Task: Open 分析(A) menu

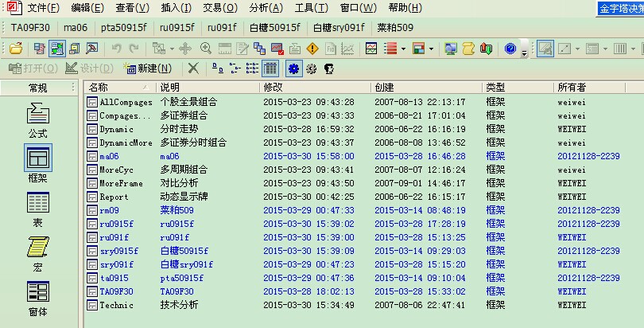Action: [x=266, y=8]
